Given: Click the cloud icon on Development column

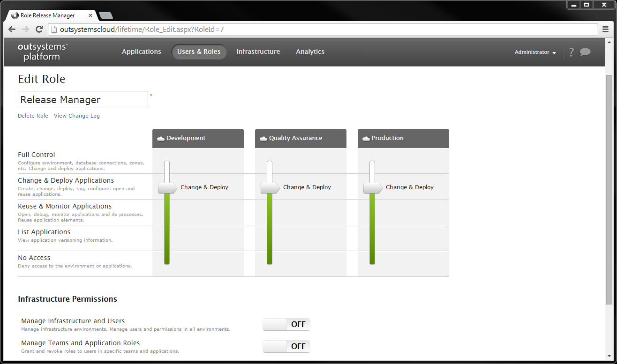Looking at the screenshot, I should tap(160, 138).
